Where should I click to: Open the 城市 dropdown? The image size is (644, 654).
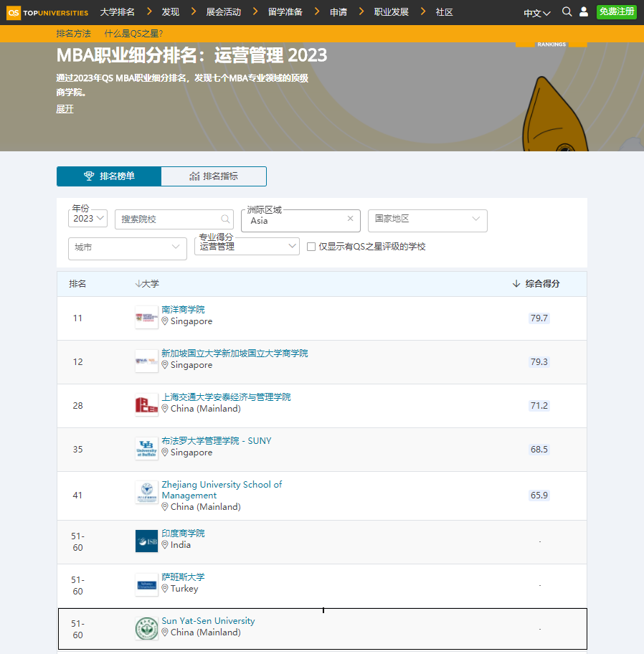point(127,247)
